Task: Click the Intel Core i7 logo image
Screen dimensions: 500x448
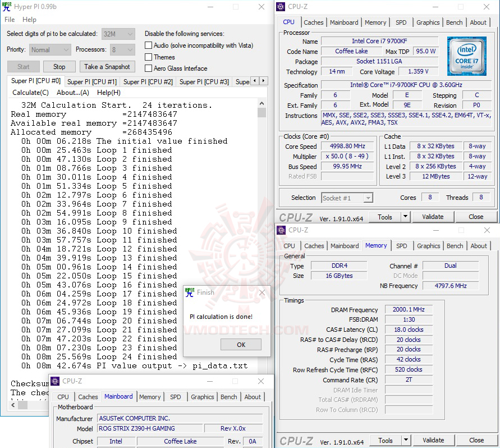Action: (x=466, y=56)
